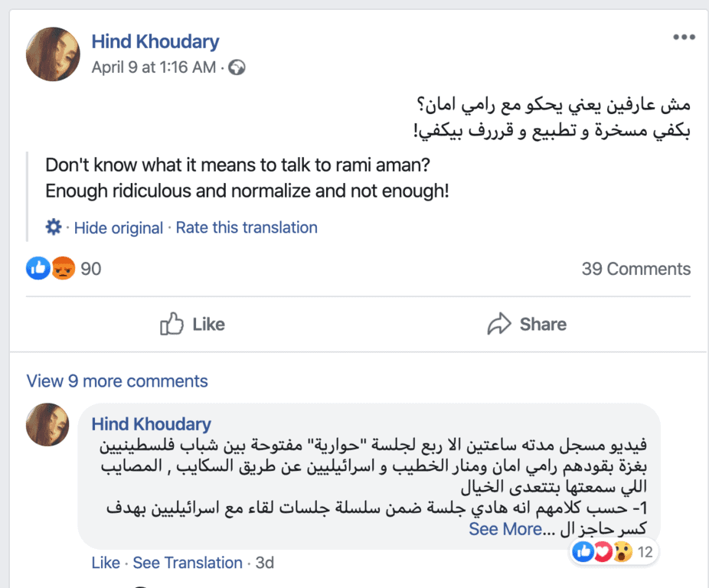Click the post author's profile picture
Screen dimensions: 709x588
[x=53, y=54]
